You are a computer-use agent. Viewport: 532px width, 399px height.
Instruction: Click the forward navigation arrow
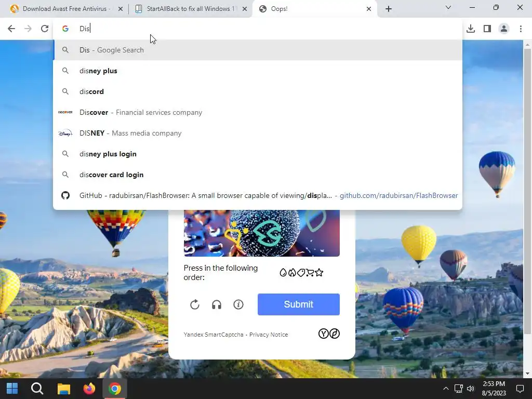(x=28, y=29)
